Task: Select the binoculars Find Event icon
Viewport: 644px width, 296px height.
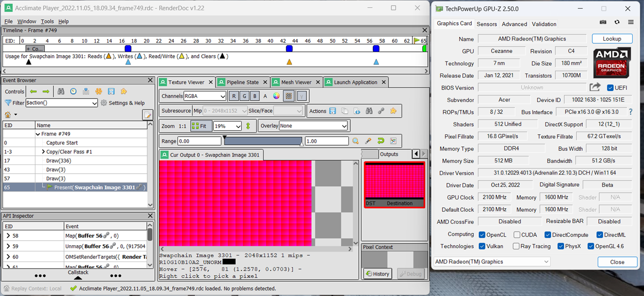Action: click(x=61, y=91)
